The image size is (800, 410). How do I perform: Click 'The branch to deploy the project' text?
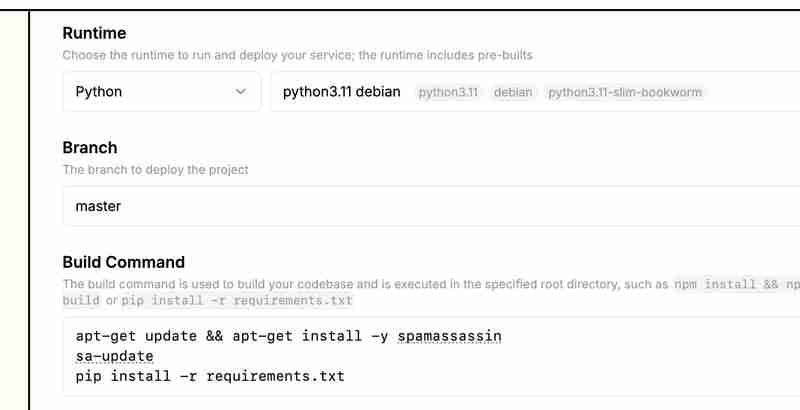point(155,169)
